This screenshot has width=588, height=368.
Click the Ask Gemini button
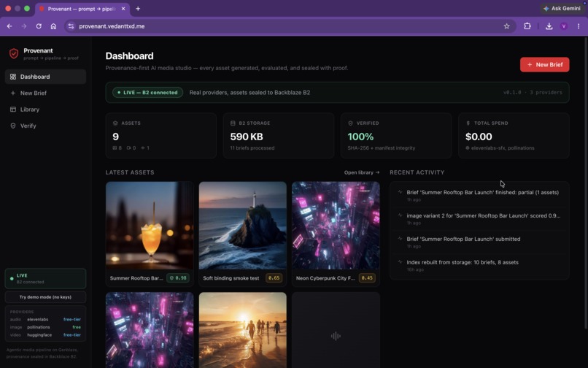click(562, 8)
